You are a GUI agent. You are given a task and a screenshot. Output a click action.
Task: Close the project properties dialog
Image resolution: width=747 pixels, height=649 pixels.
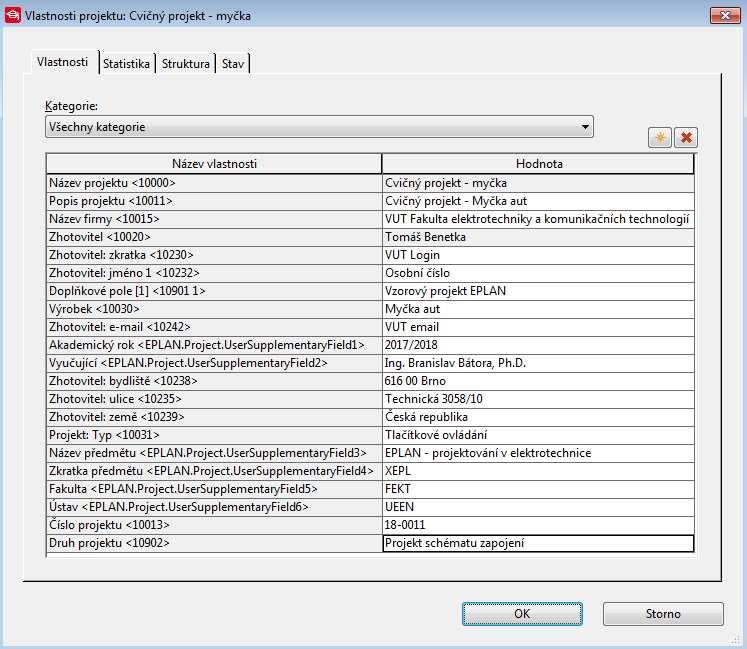[725, 15]
